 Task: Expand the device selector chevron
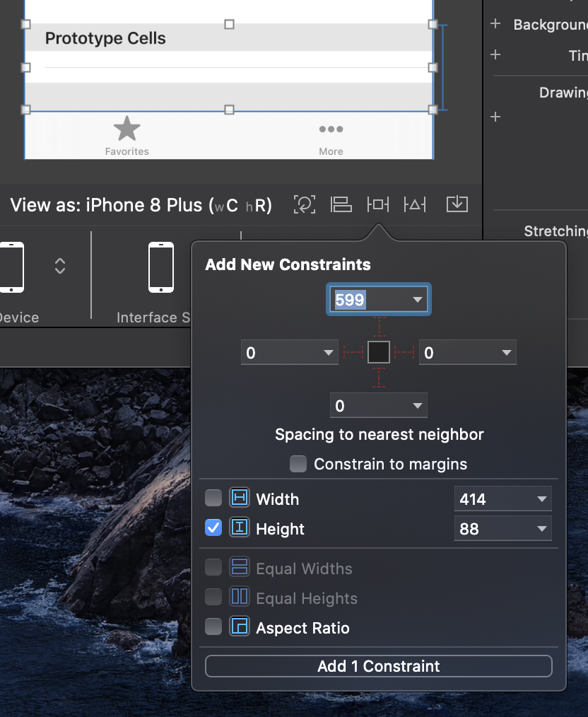[x=59, y=267]
